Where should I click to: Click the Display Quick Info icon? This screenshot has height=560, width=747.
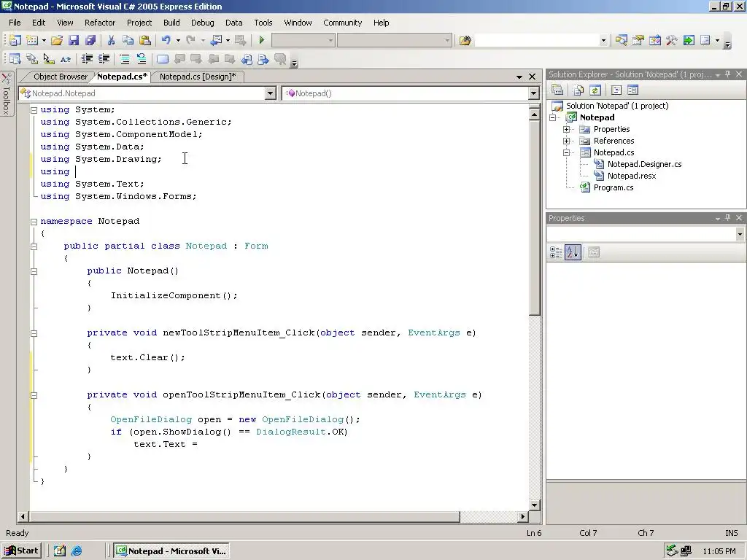click(49, 59)
